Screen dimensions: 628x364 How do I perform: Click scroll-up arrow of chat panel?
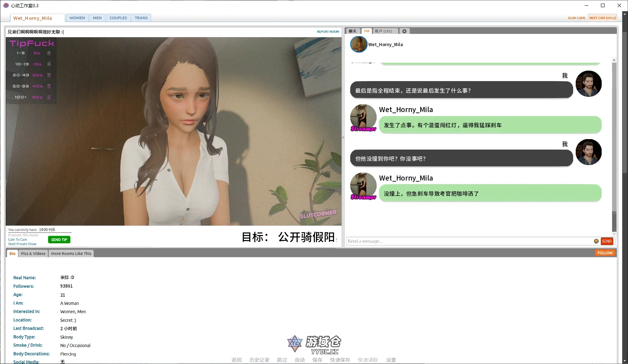pos(614,60)
